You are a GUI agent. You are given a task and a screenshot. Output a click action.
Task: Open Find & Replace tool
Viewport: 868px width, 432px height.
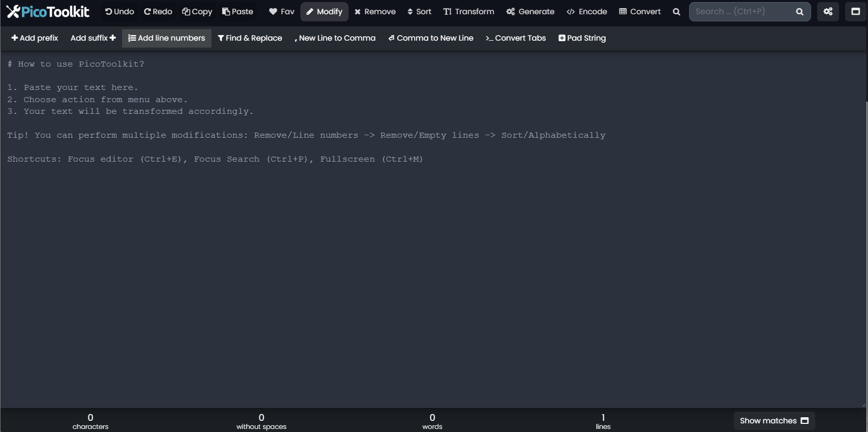(x=250, y=38)
